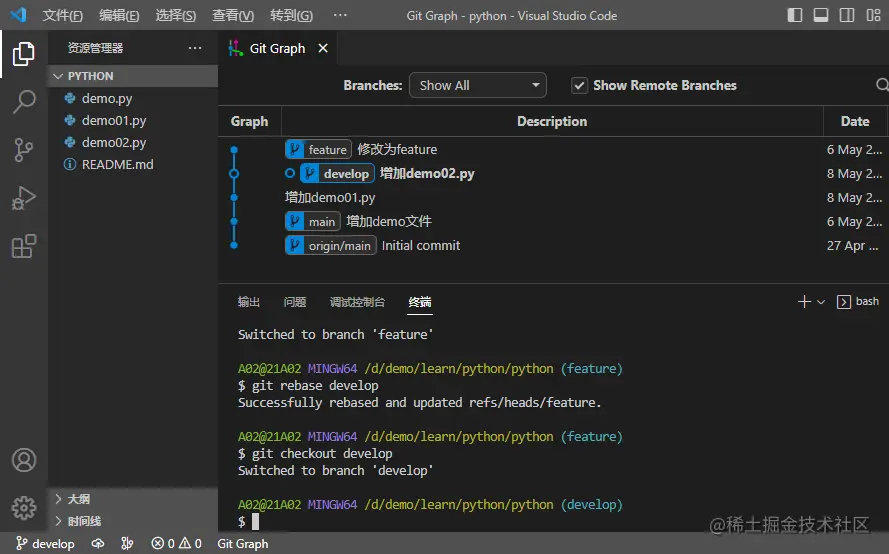Toggle Show Remote Branches checkbox
Screen dimensions: 889x554
coord(579,86)
